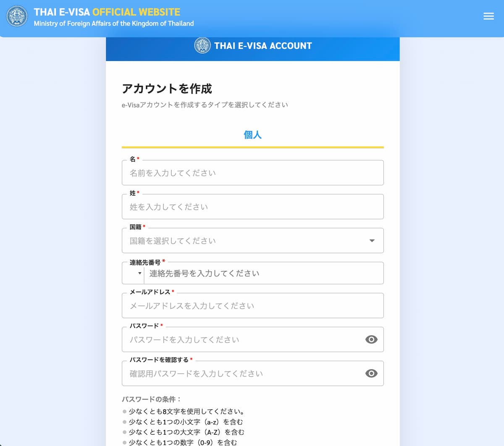Click Ministry of Foreign Affairs subtitle text
Viewport: 504px width, 446px height.
tap(114, 24)
